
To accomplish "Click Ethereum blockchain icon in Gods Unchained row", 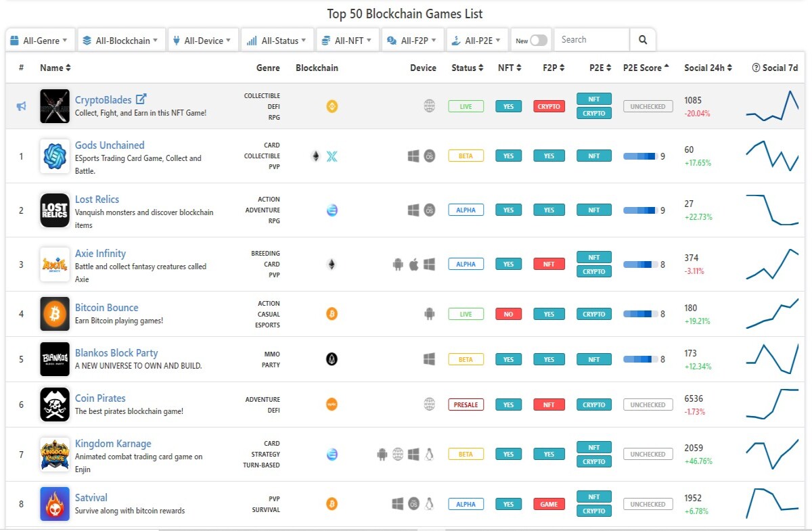I will coord(315,156).
